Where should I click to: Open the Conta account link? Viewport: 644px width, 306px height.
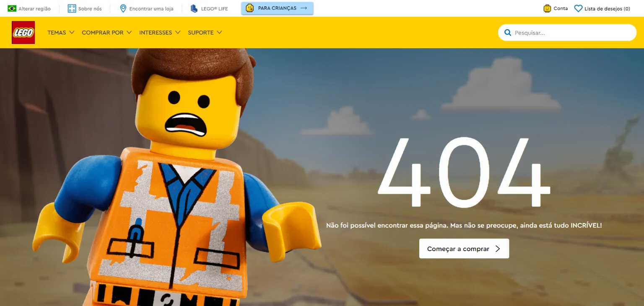tap(561, 8)
